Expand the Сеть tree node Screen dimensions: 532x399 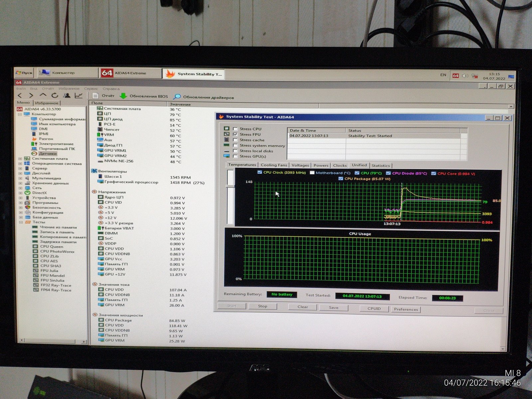[x=20, y=188]
